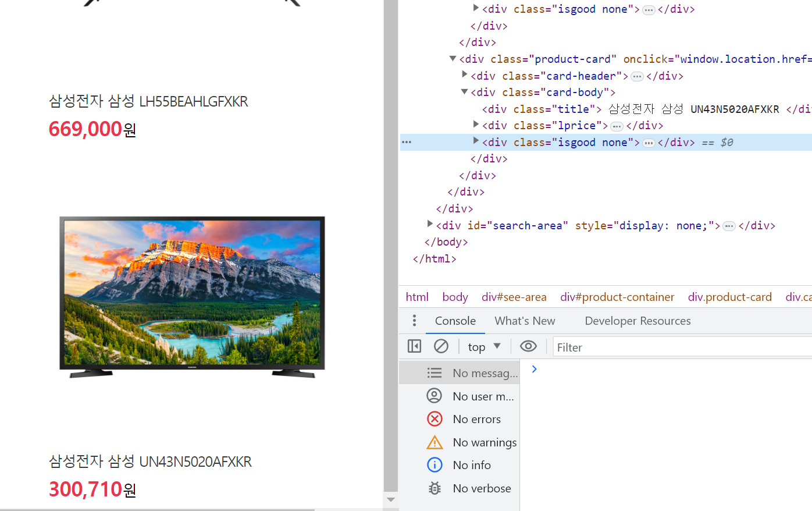Create a live expression with the eye icon
The height and width of the screenshot is (511, 812).
(528, 346)
